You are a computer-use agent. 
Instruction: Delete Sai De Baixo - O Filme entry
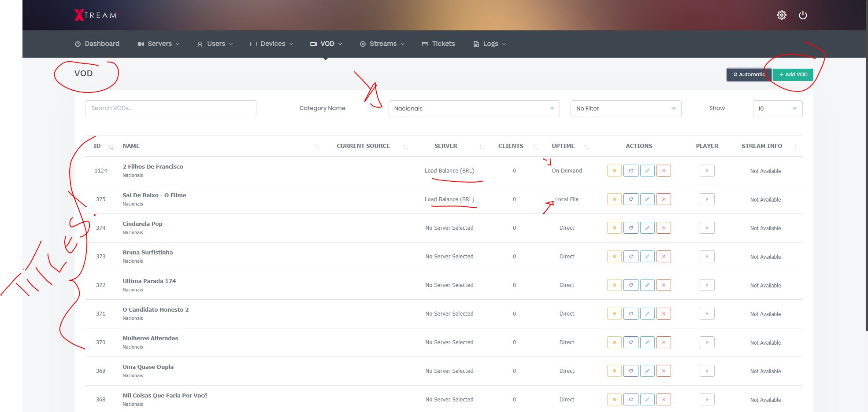point(664,199)
